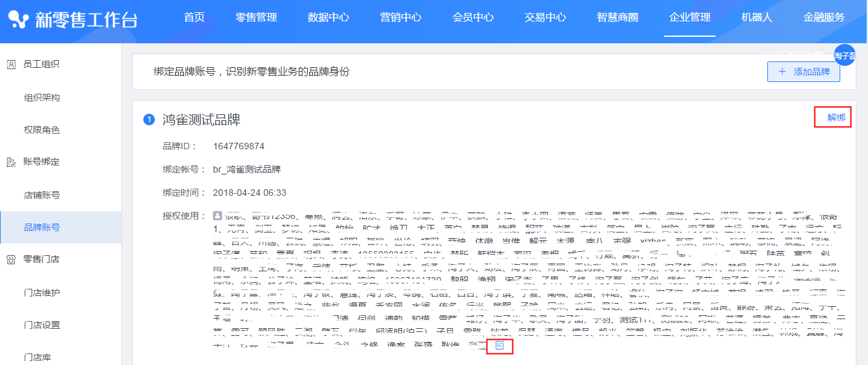The height and width of the screenshot is (365, 868).
Task: Click the brand ID value 1647769874
Action: point(239,146)
